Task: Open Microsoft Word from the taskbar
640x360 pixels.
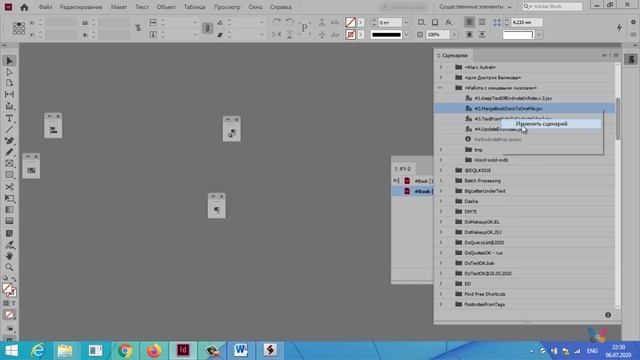Action: 241,351
